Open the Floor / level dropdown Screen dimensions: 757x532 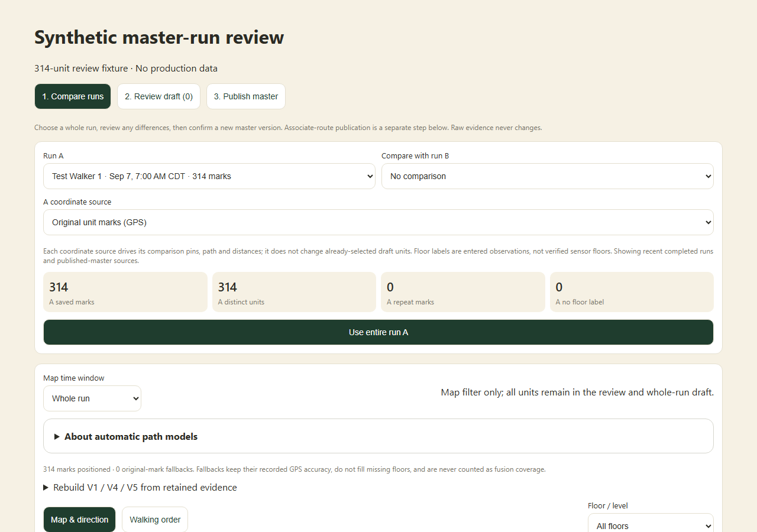coord(651,525)
